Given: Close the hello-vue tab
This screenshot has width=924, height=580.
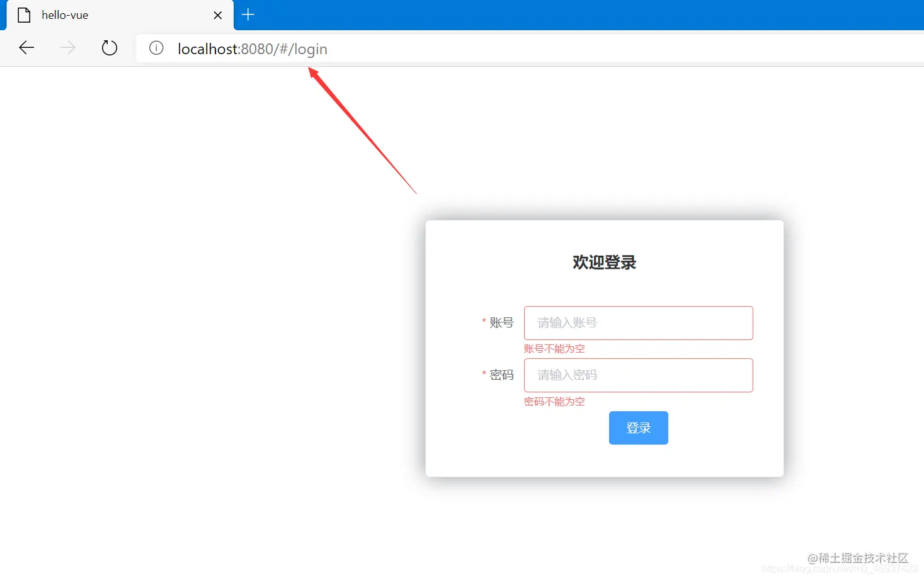Looking at the screenshot, I should tap(217, 15).
